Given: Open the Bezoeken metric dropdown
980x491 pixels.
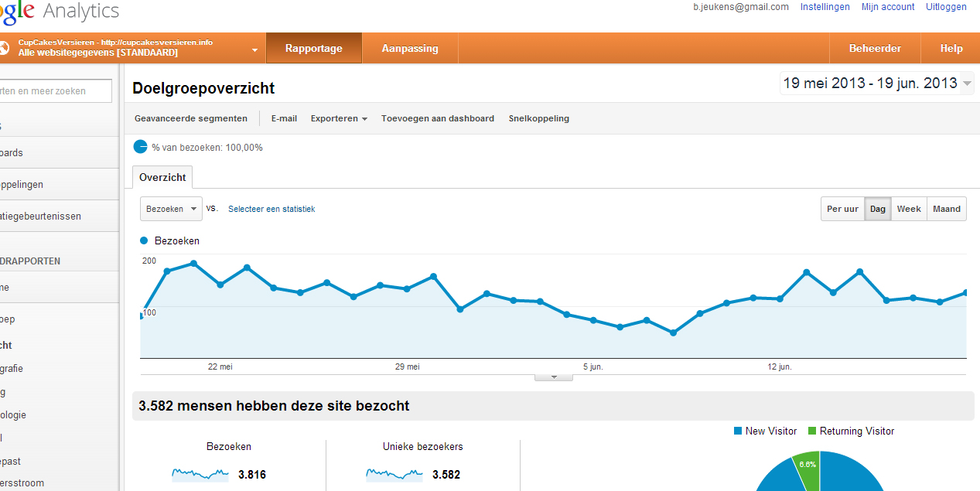Looking at the screenshot, I should point(171,209).
